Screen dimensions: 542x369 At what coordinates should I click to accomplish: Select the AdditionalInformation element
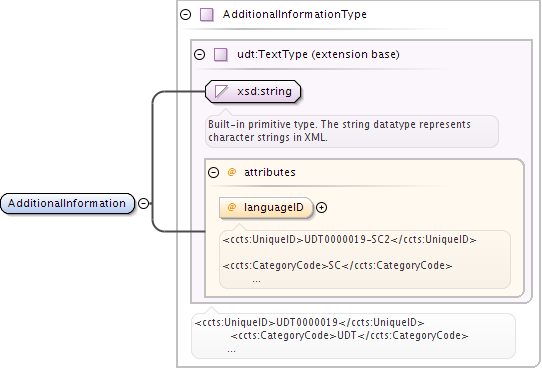(x=67, y=203)
